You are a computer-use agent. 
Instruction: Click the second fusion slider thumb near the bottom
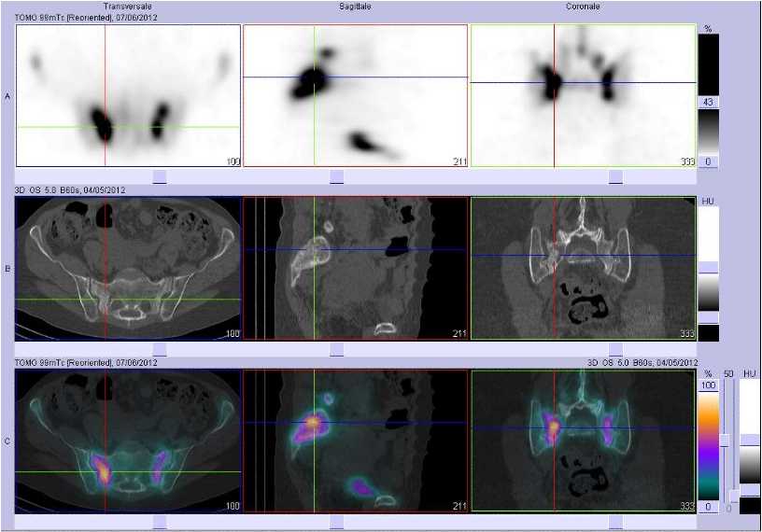[x=734, y=497]
